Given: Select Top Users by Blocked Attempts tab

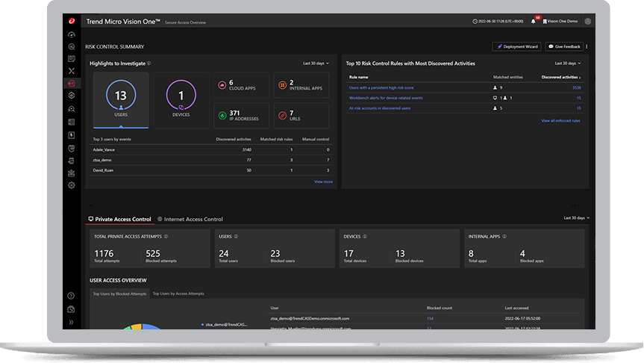Looking at the screenshot, I should coord(119,294).
